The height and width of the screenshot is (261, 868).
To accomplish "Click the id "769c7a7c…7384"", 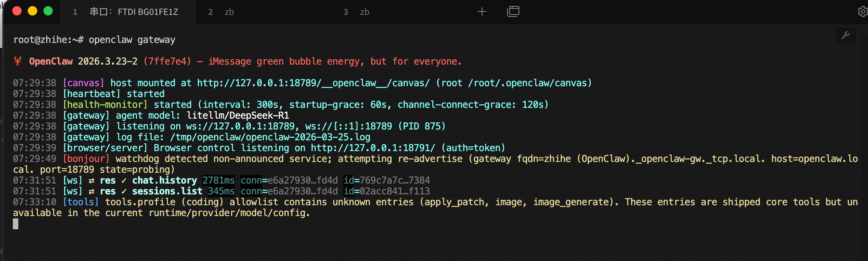I will coord(395,181).
